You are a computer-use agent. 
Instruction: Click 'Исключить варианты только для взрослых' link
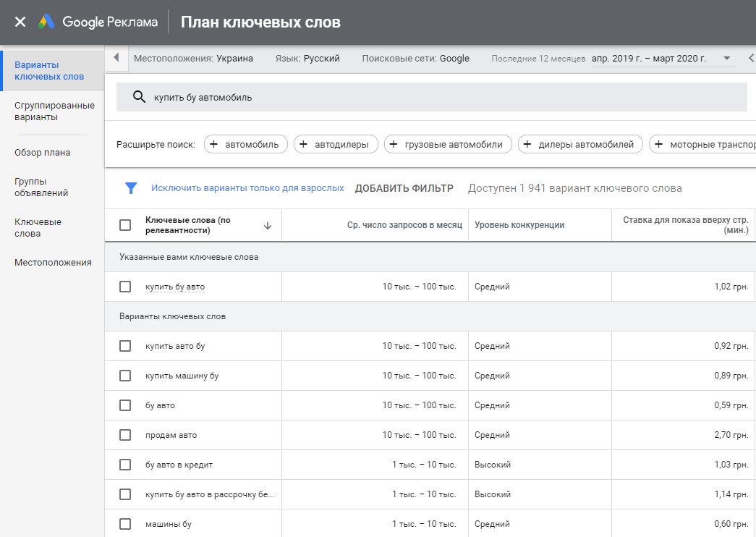point(247,188)
